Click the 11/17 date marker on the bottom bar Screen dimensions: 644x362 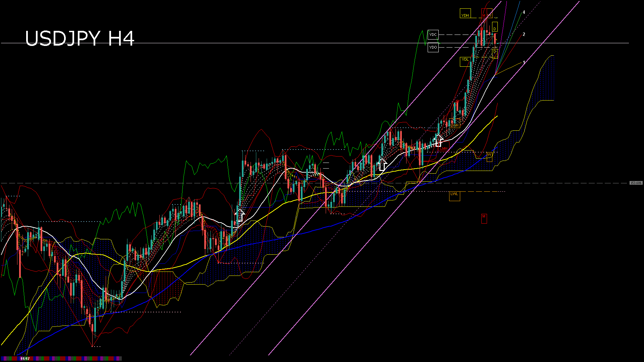(x=25, y=359)
